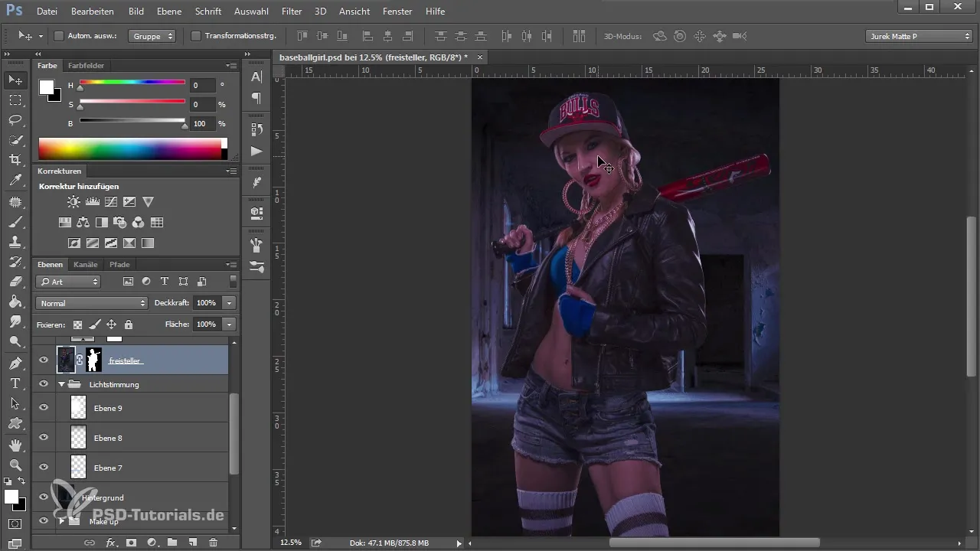Select the Quick Selection tool
The height and width of the screenshot is (551, 980).
coord(15,140)
